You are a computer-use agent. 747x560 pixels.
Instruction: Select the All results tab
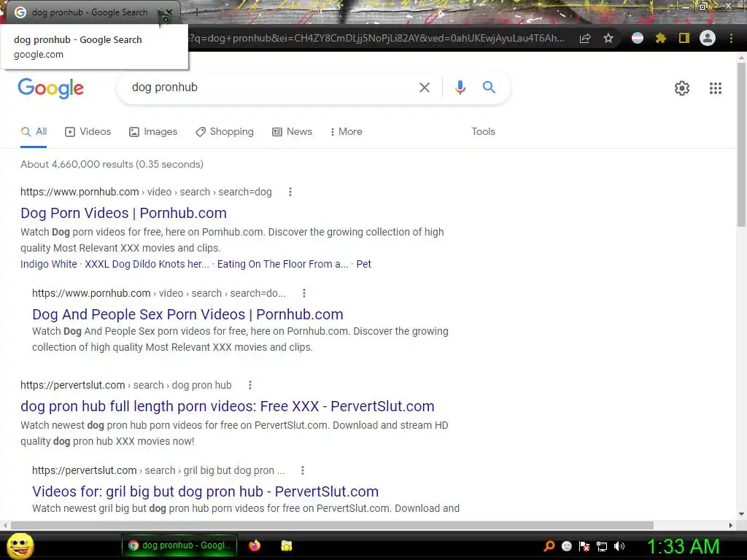coord(34,132)
